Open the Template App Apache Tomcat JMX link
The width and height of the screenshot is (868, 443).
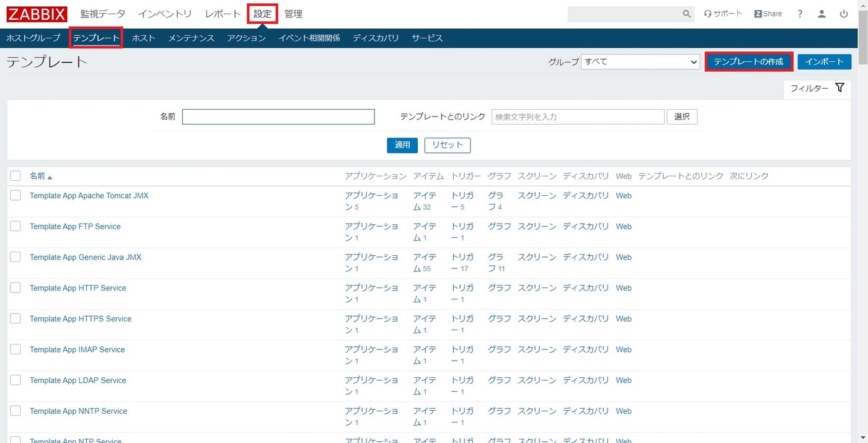point(89,195)
